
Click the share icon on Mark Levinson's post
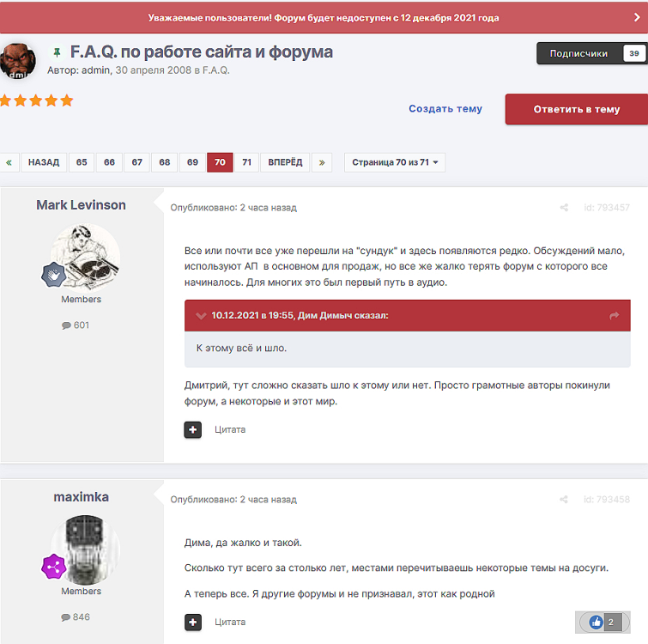pos(564,208)
